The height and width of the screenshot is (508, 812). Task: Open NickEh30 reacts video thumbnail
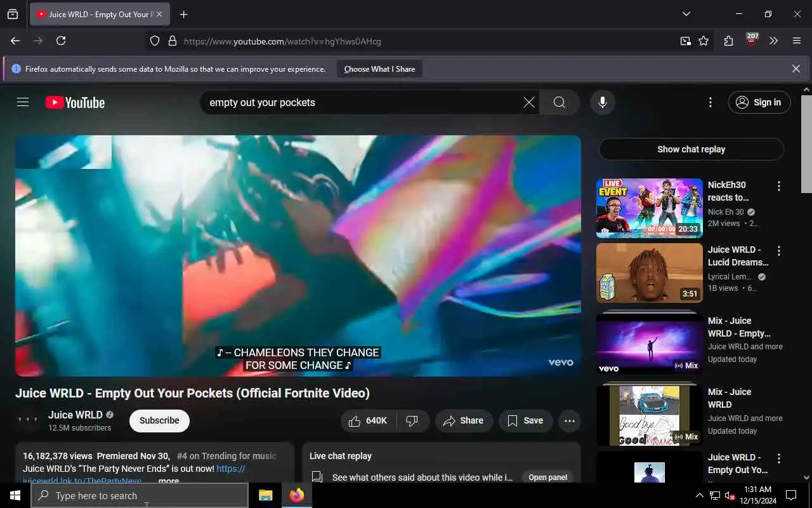pos(649,208)
